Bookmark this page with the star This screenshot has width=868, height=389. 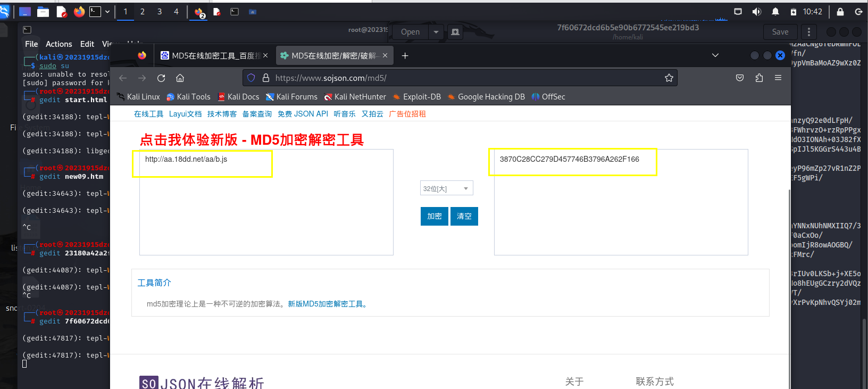tap(669, 78)
